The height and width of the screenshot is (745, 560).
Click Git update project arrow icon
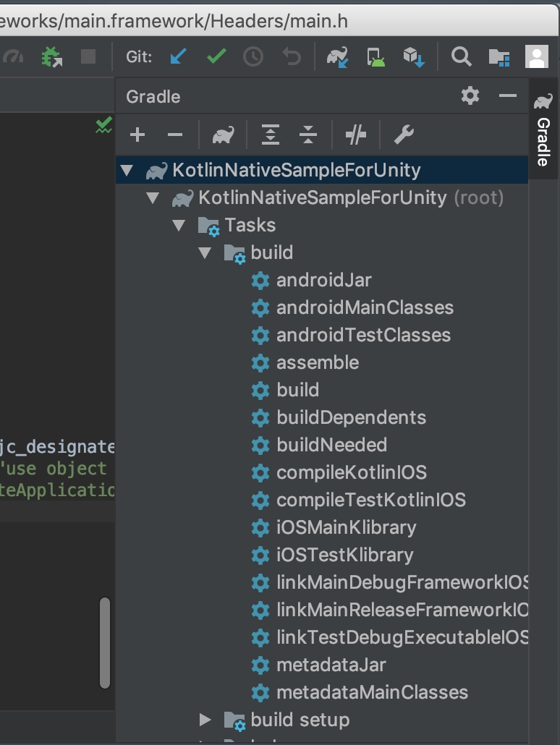[178, 57]
